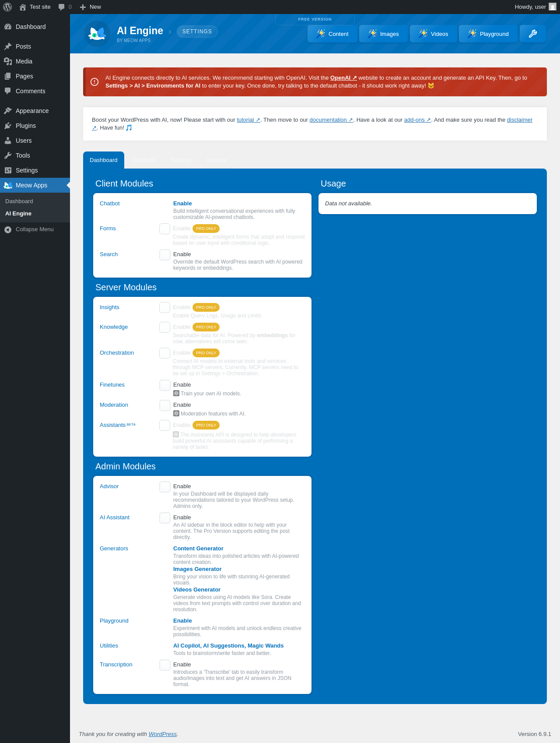Viewport: 560px width, 743px height.
Task: Open the OpenAI website link
Action: [343, 78]
